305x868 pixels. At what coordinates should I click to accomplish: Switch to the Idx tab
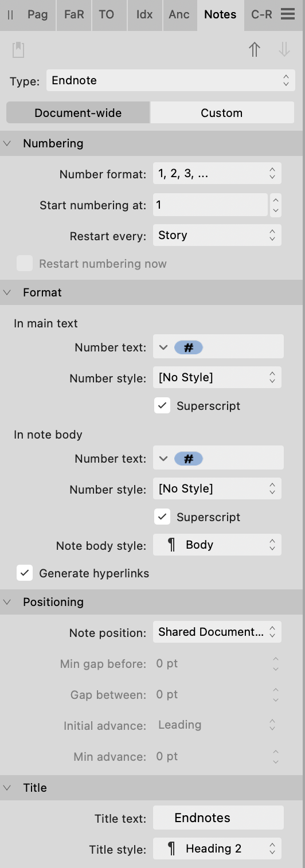click(x=144, y=14)
